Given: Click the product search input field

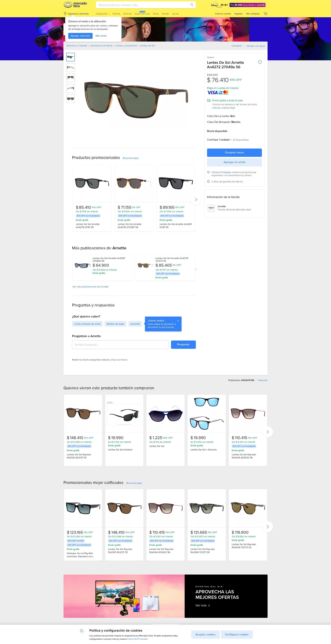Looking at the screenshot, I should (142, 5).
